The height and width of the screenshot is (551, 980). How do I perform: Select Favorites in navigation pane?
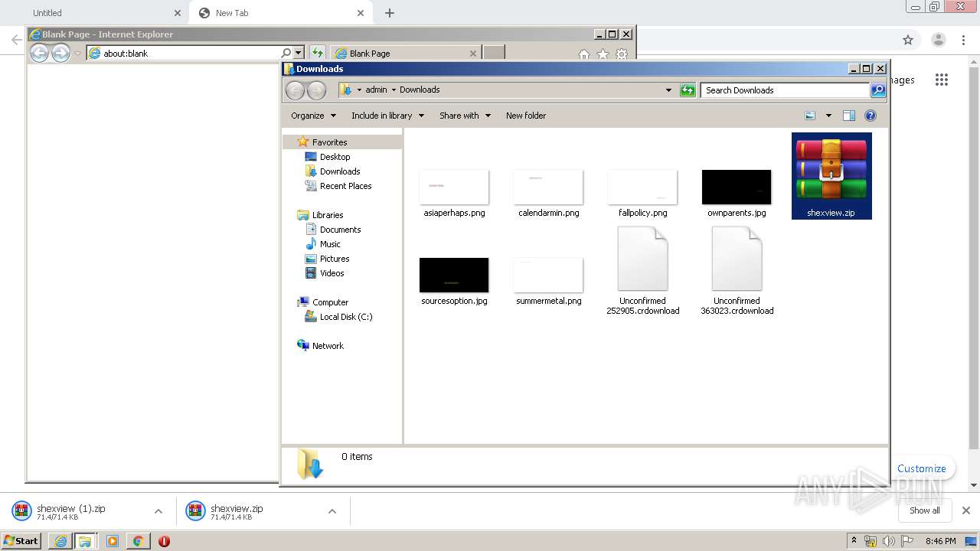coord(329,142)
